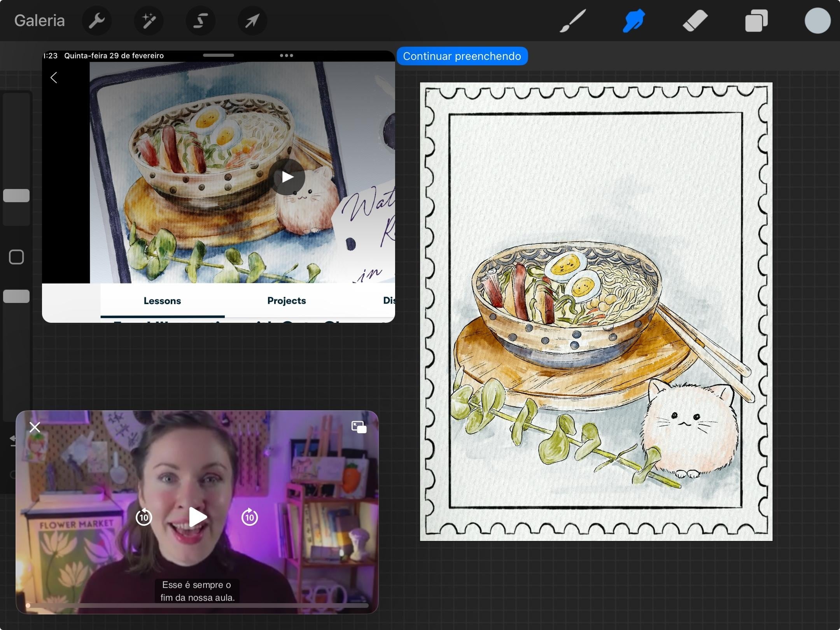The height and width of the screenshot is (630, 840).
Task: Play the picture-in-picture video
Action: click(198, 517)
